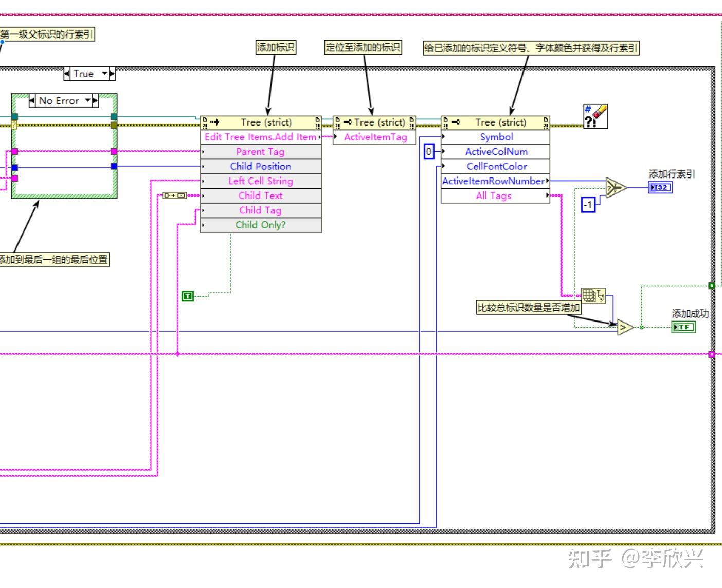Click the Add Item invoke node header
Image resolution: width=722 pixels, height=588 pixels.
[261, 122]
